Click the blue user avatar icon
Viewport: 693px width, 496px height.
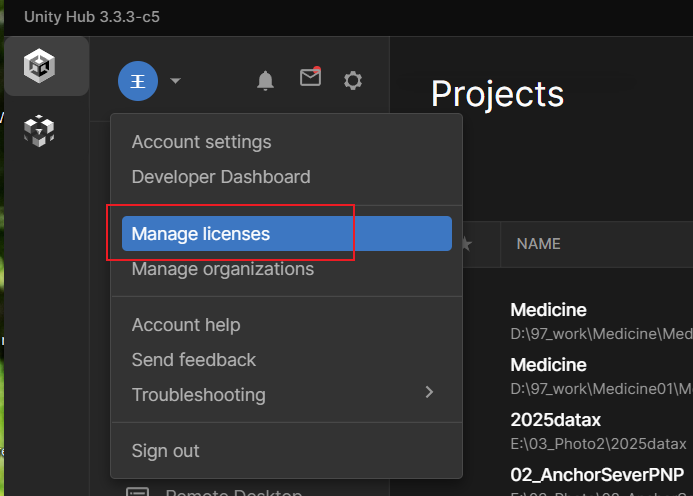(x=138, y=81)
